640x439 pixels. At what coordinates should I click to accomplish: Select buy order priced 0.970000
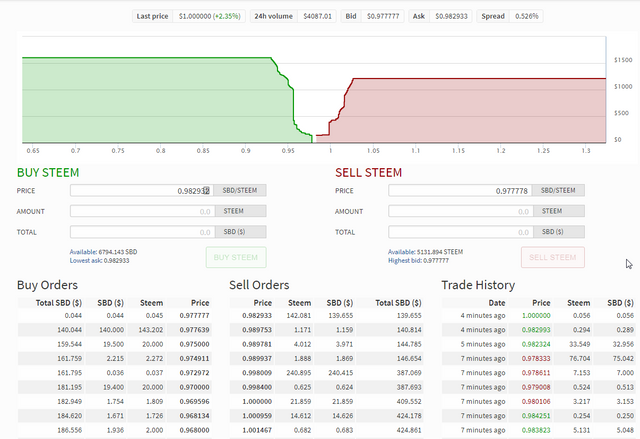point(114,387)
